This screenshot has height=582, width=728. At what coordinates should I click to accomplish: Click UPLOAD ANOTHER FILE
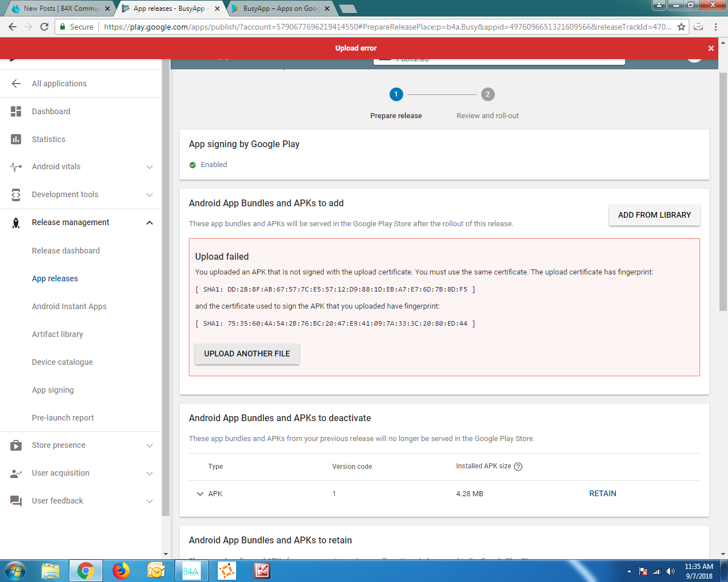(247, 354)
